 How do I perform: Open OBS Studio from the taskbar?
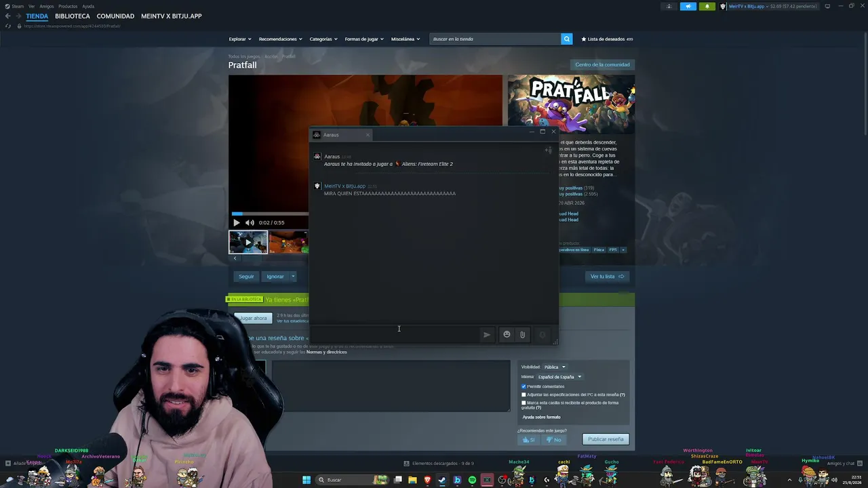pos(502,480)
